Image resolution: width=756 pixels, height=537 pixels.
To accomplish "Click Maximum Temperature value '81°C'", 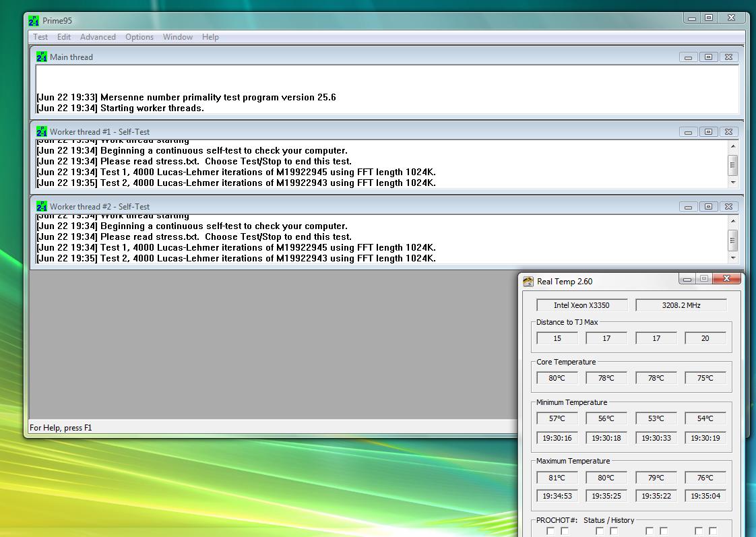I will 557,478.
